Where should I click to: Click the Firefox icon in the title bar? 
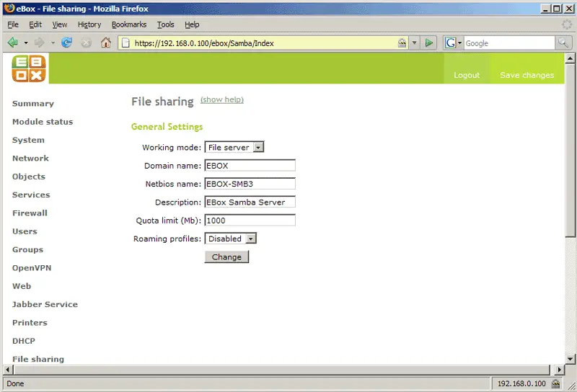click(x=9, y=8)
